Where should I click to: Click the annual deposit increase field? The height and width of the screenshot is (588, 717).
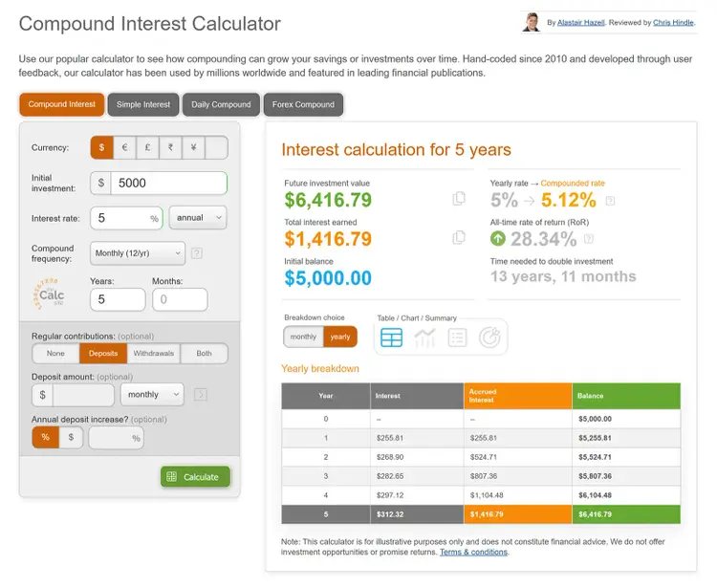pos(116,438)
